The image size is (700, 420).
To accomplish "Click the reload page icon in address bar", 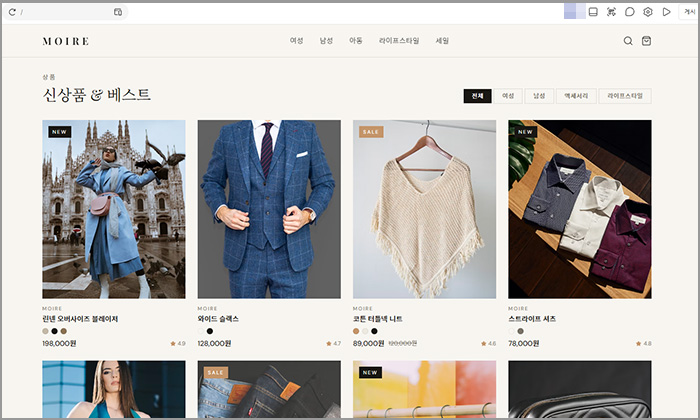I will pyautogui.click(x=12, y=12).
